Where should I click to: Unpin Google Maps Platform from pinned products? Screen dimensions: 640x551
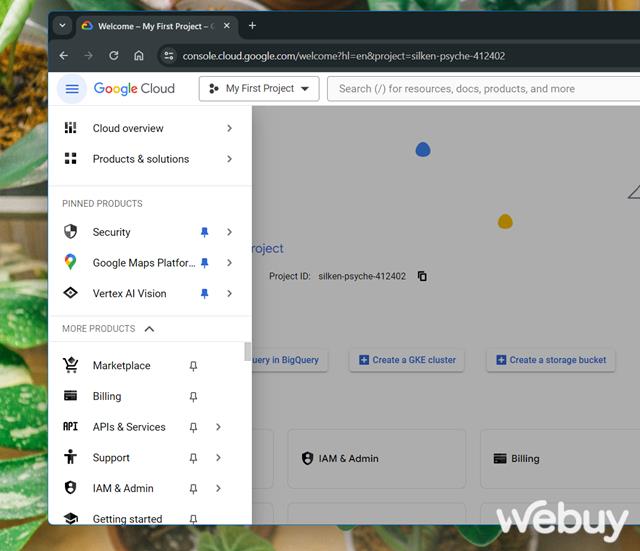204,262
